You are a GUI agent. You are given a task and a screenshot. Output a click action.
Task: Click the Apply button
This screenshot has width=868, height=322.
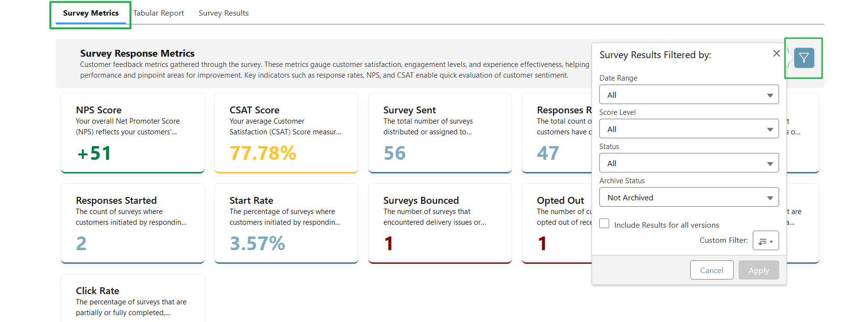tap(758, 270)
